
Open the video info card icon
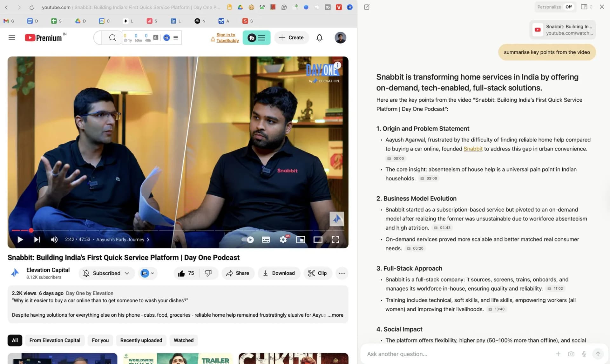338,65
